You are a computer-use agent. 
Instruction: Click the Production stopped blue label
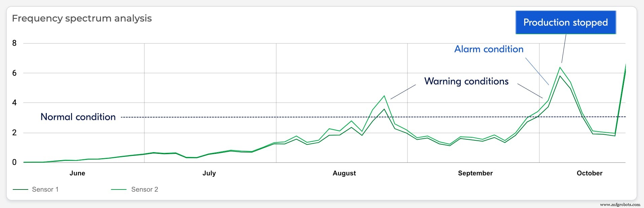(x=565, y=22)
